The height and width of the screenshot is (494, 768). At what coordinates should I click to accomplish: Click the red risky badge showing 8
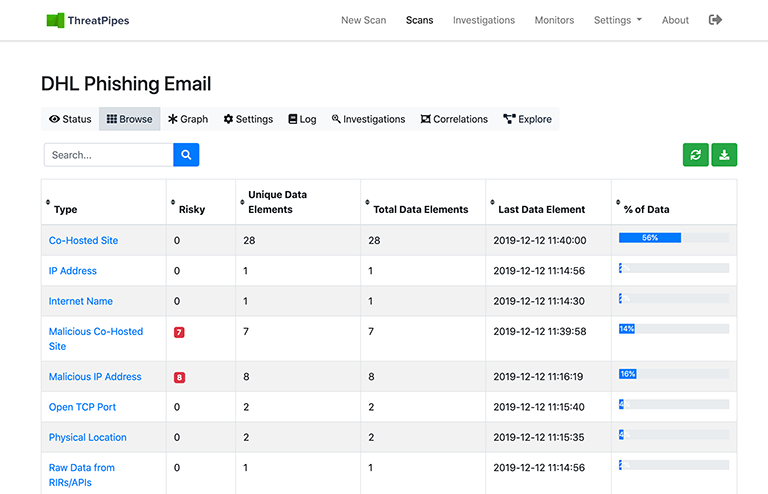pyautogui.click(x=179, y=377)
